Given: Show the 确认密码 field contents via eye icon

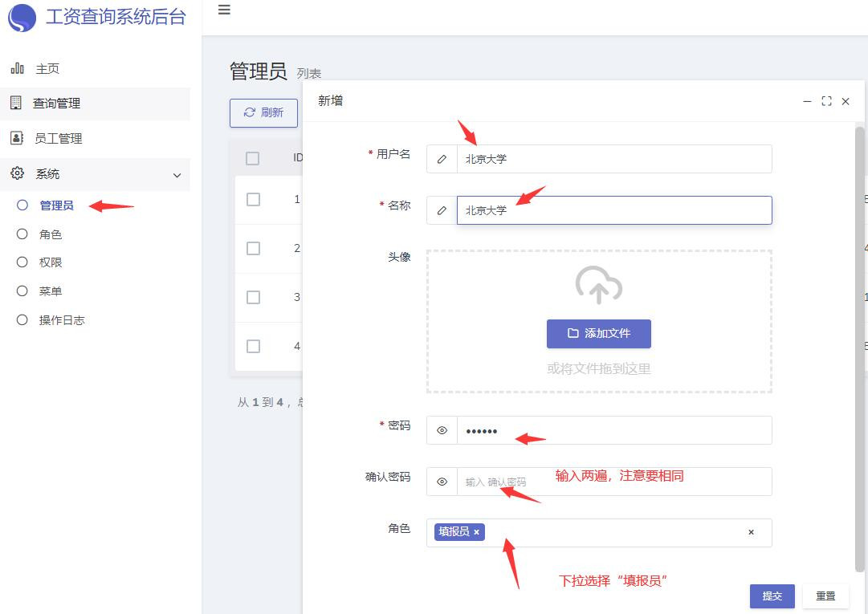Looking at the screenshot, I should [x=442, y=482].
